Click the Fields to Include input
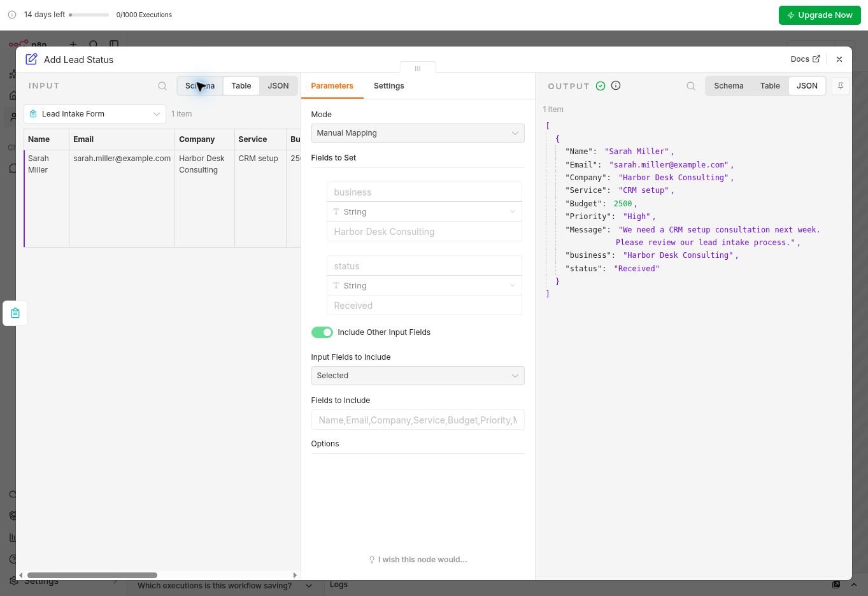This screenshot has height=596, width=868. [418, 420]
